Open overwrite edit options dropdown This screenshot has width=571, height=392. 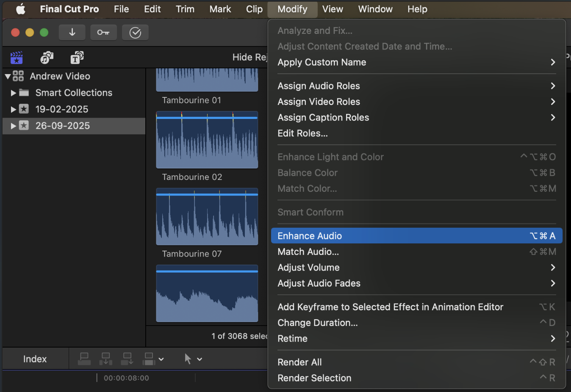pos(161,359)
